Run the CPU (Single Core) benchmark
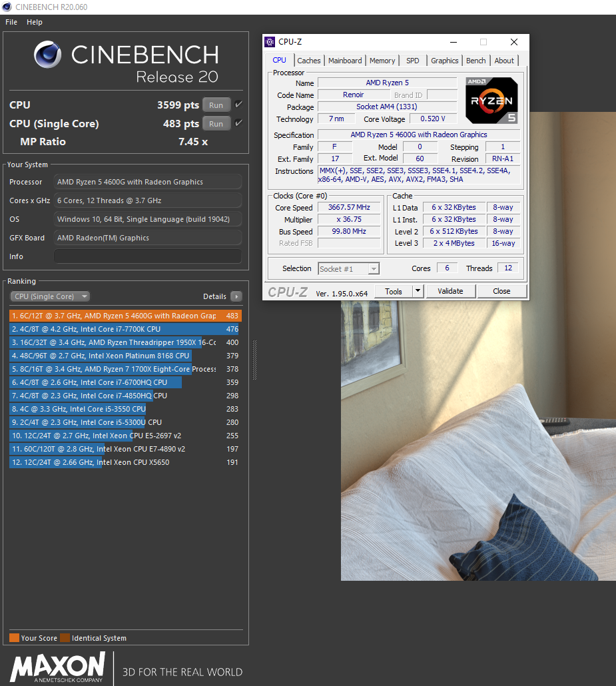 coord(216,123)
